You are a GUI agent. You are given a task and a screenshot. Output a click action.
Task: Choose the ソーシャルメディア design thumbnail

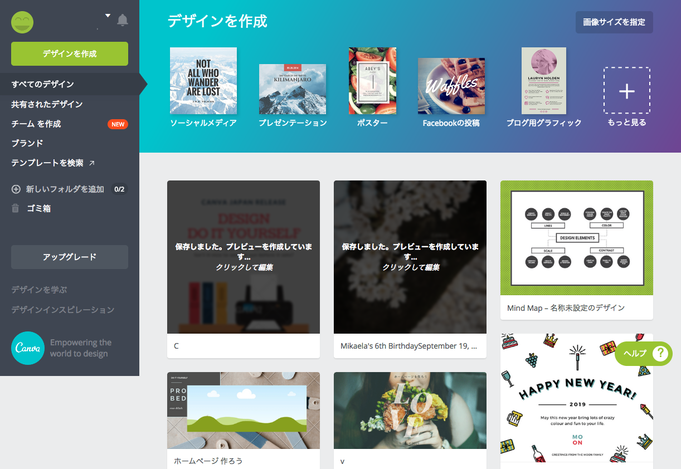pos(203,81)
